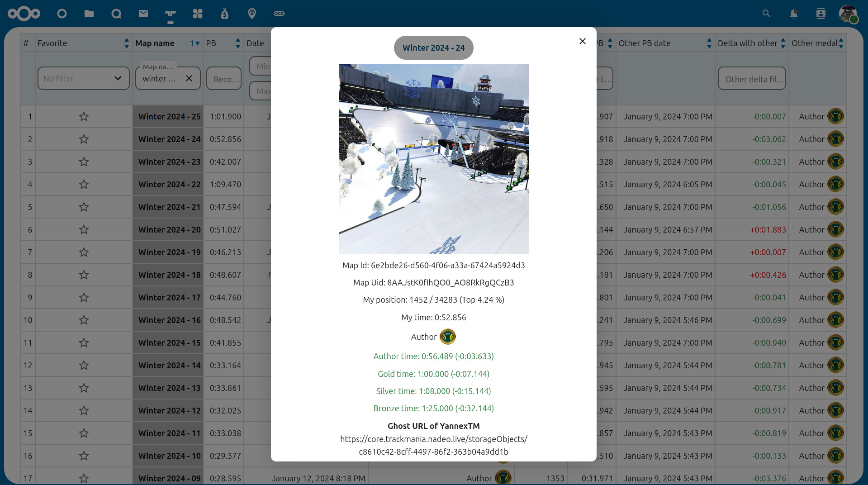Click the Author time line

(434, 357)
